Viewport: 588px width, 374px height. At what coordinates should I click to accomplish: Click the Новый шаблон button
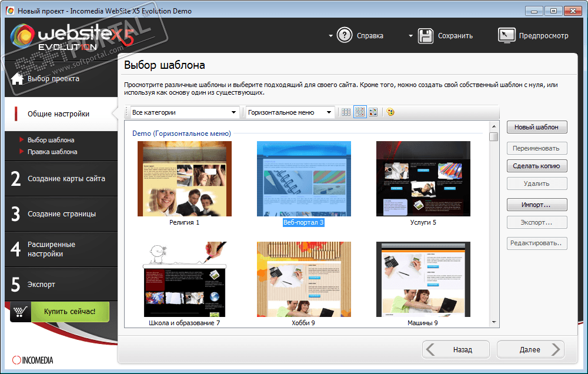pyautogui.click(x=537, y=127)
